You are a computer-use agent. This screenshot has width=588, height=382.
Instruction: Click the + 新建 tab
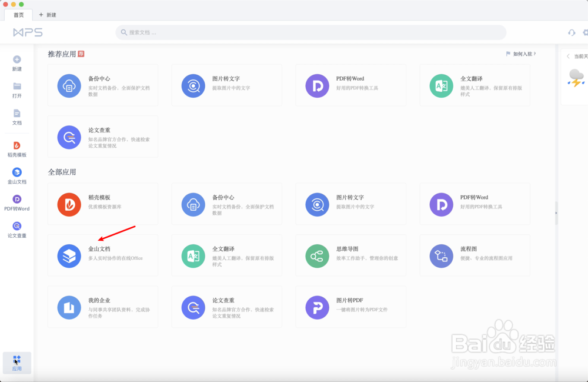(x=48, y=15)
